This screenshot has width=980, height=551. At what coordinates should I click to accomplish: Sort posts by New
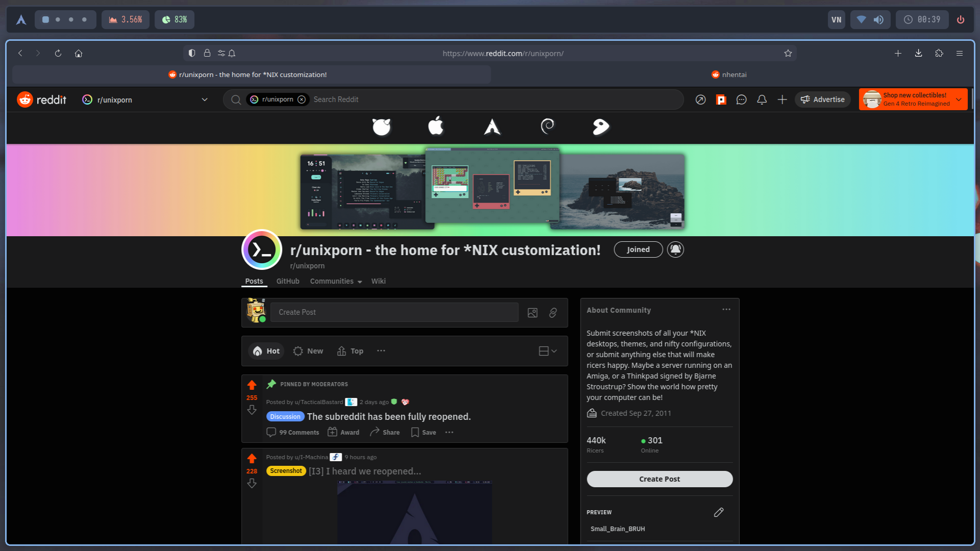(x=308, y=351)
